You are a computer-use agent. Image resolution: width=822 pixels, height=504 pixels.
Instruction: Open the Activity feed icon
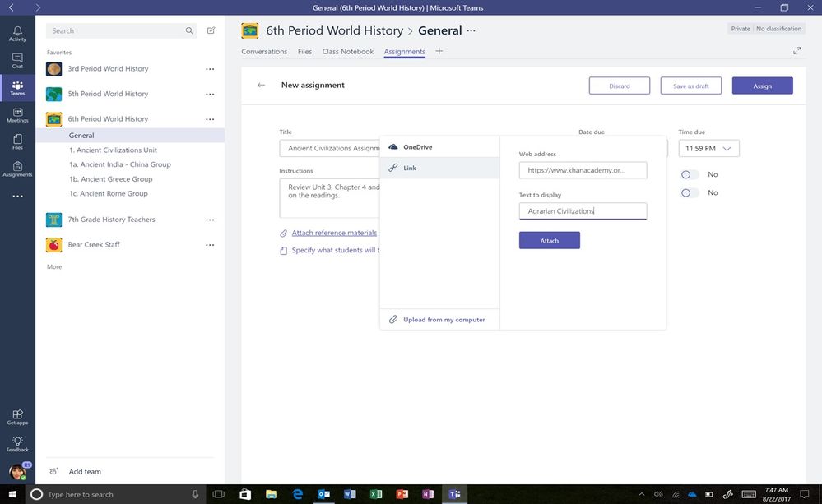(x=17, y=34)
